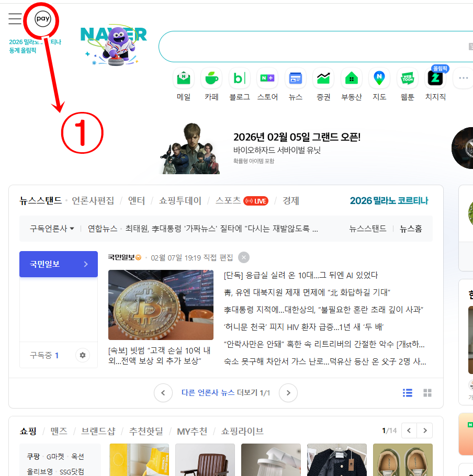473x476 pixels.
Task: Open the 증권 stock chart icon
Action: pyautogui.click(x=323, y=78)
